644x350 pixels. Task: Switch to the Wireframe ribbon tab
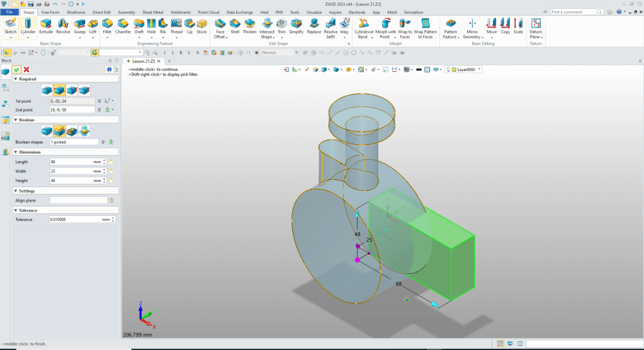(x=76, y=12)
